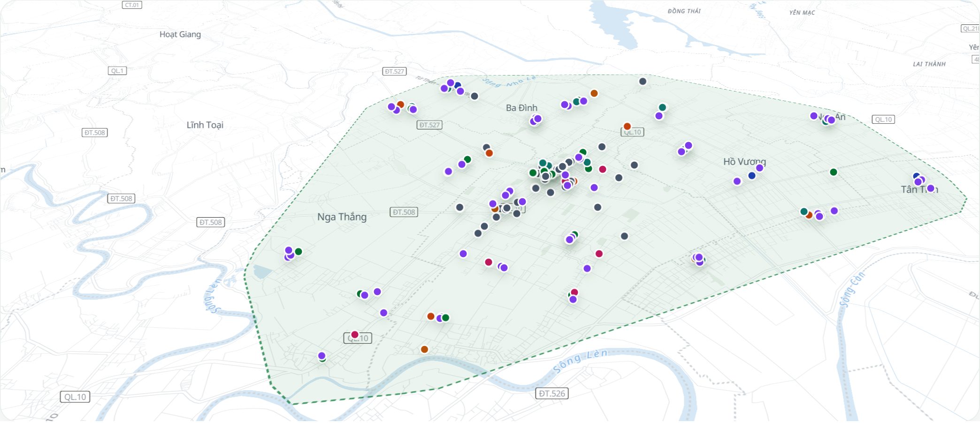
Task: Click the Tân Tiến place label
Action: point(919,189)
